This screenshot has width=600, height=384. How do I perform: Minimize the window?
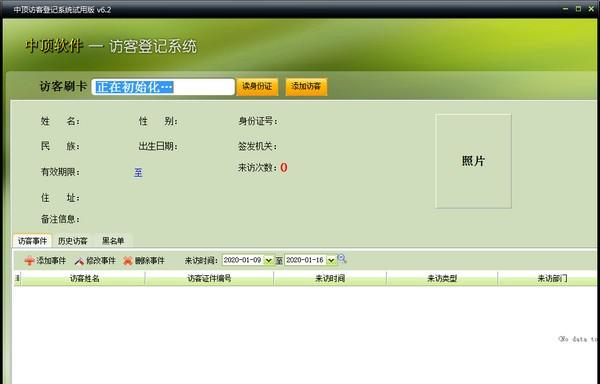(566, 9)
